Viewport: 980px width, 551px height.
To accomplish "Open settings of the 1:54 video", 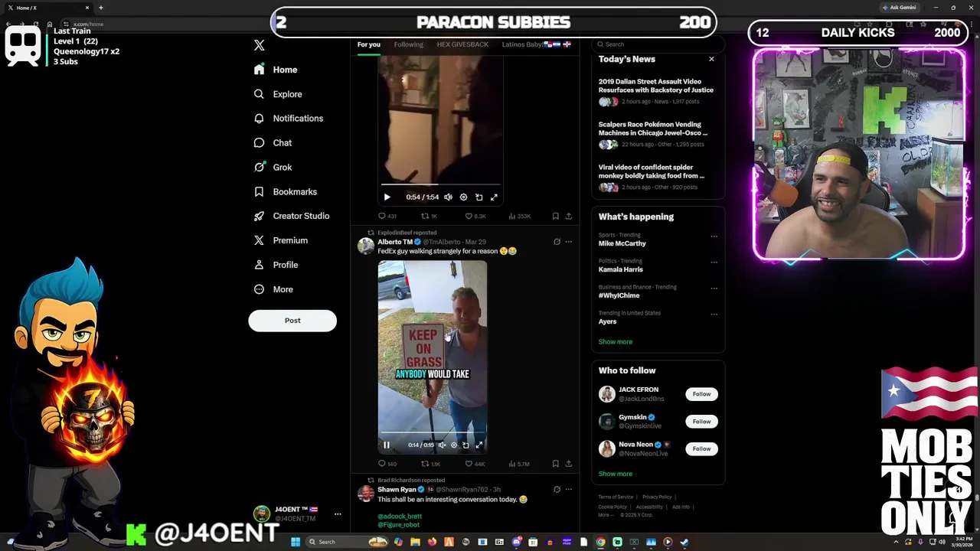I will click(463, 197).
